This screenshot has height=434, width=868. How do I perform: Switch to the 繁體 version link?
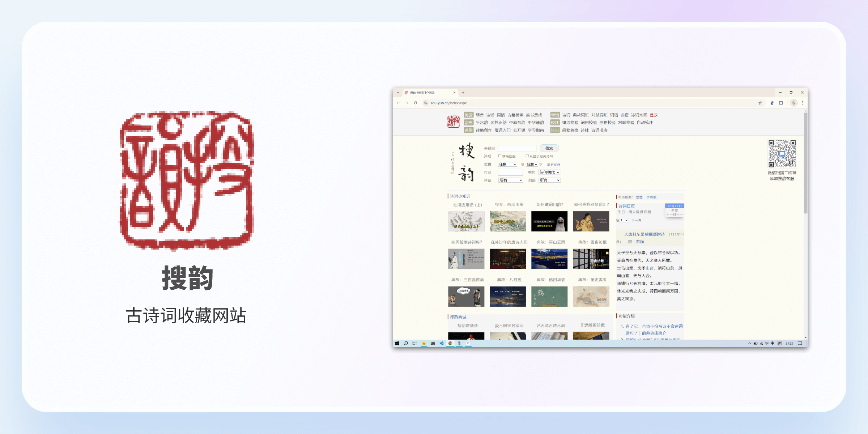pyautogui.click(x=639, y=197)
